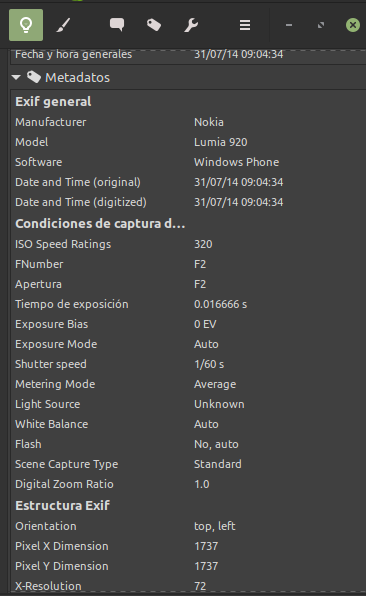Viewport: 366px width, 596px height.
Task: Open the tags panel icon
Action: coord(154,25)
